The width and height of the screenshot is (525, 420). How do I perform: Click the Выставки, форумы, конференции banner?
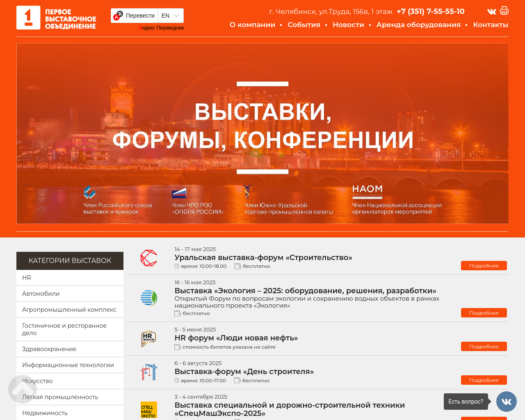262,133
